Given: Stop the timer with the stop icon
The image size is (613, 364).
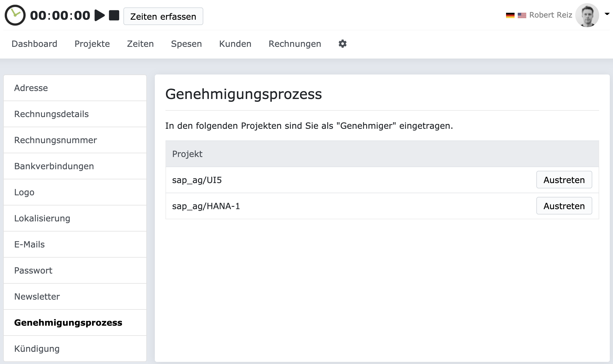Looking at the screenshot, I should 114,15.
